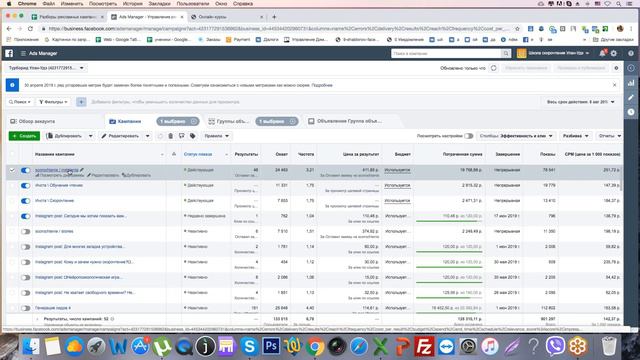Open the Chrome 'Закладки' menu
The image size is (640, 360).
(160, 4)
